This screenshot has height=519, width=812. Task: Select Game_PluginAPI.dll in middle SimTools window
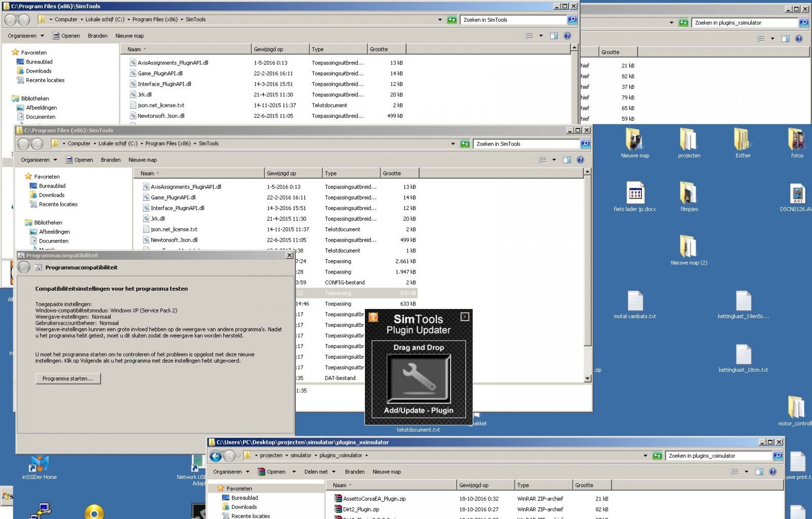[x=173, y=198]
